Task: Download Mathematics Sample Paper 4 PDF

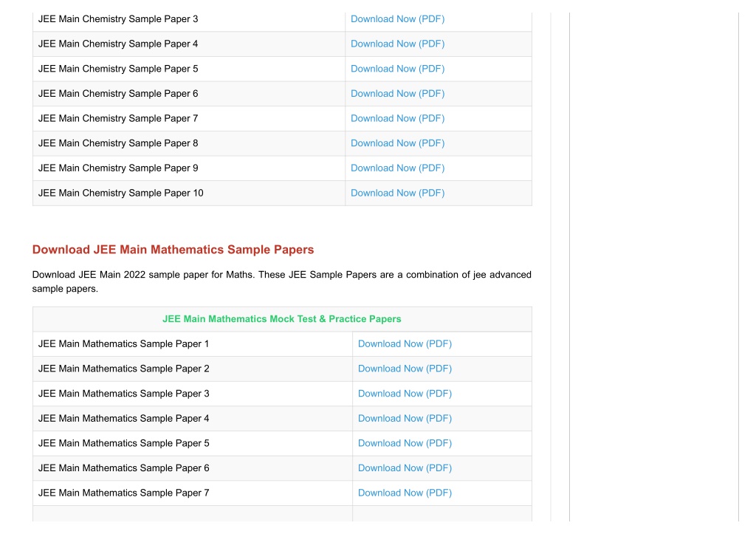Action: [405, 418]
